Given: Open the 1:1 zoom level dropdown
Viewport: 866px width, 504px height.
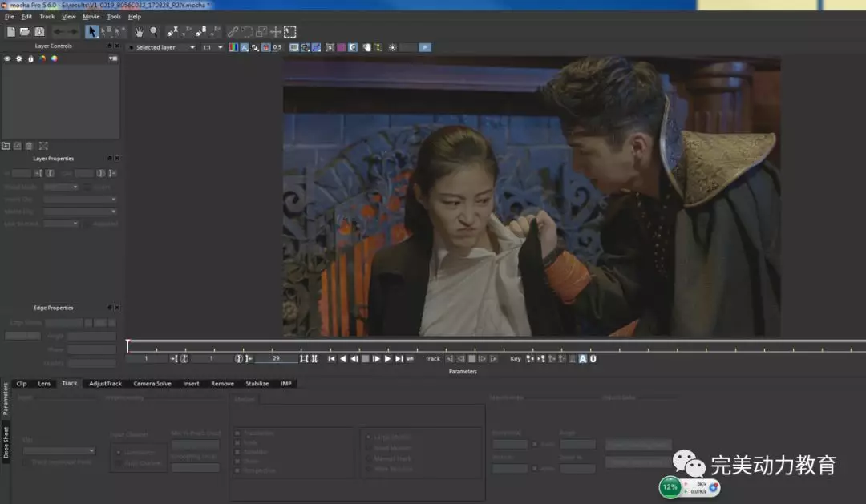Looking at the screenshot, I should click(212, 47).
